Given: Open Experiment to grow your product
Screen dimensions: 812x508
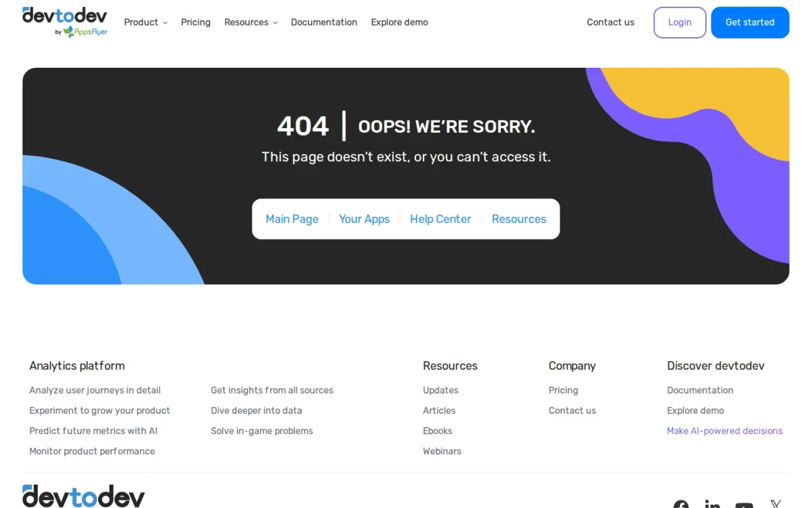Looking at the screenshot, I should 99,410.
